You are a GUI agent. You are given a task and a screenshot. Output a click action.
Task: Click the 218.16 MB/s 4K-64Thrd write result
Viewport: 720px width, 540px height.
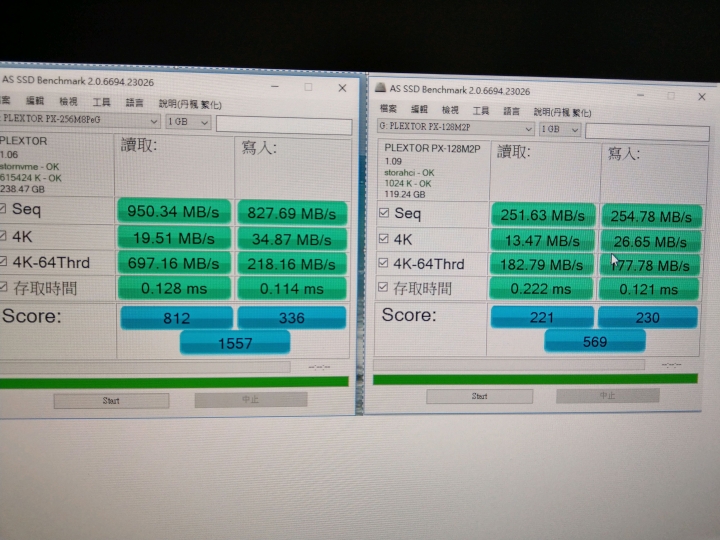(x=292, y=264)
